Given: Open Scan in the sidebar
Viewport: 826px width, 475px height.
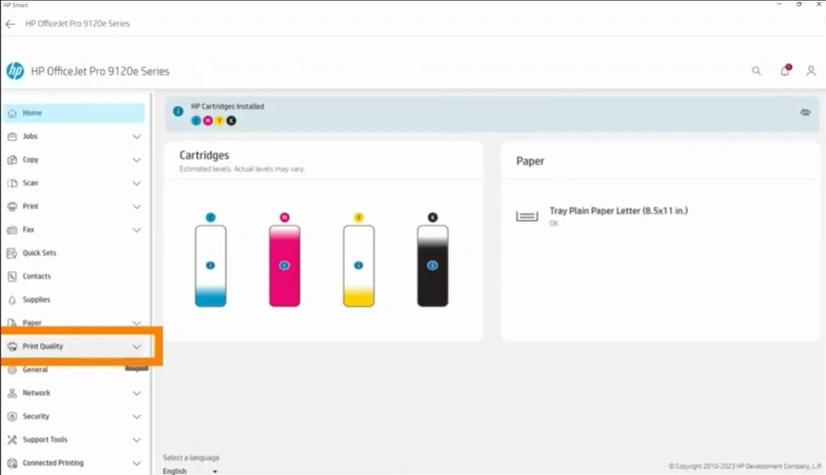Looking at the screenshot, I should pos(74,183).
